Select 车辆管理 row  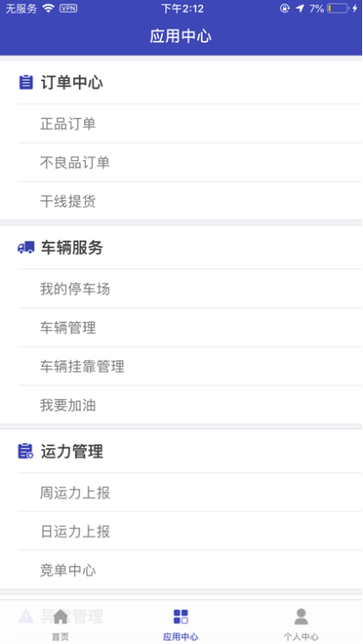(x=190, y=327)
